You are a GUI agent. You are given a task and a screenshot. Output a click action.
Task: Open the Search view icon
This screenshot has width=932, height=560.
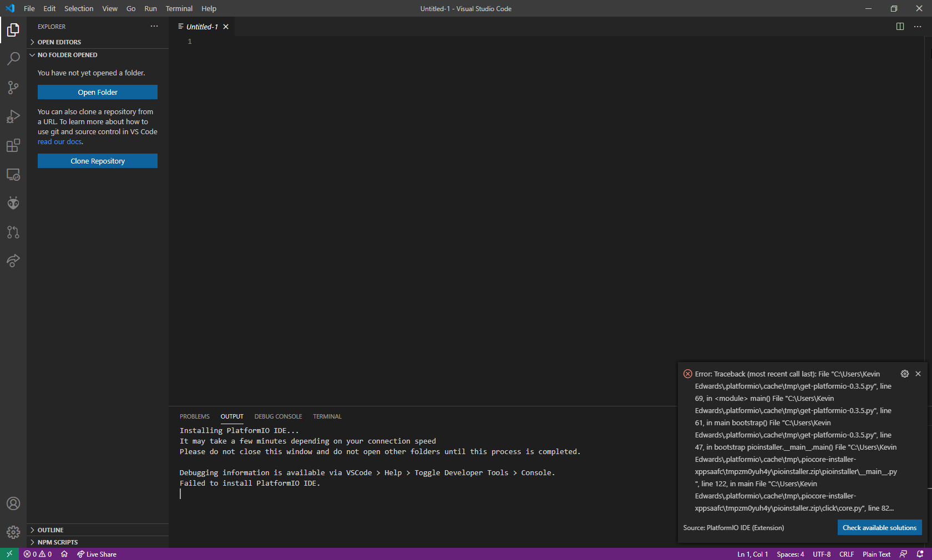tap(13, 59)
